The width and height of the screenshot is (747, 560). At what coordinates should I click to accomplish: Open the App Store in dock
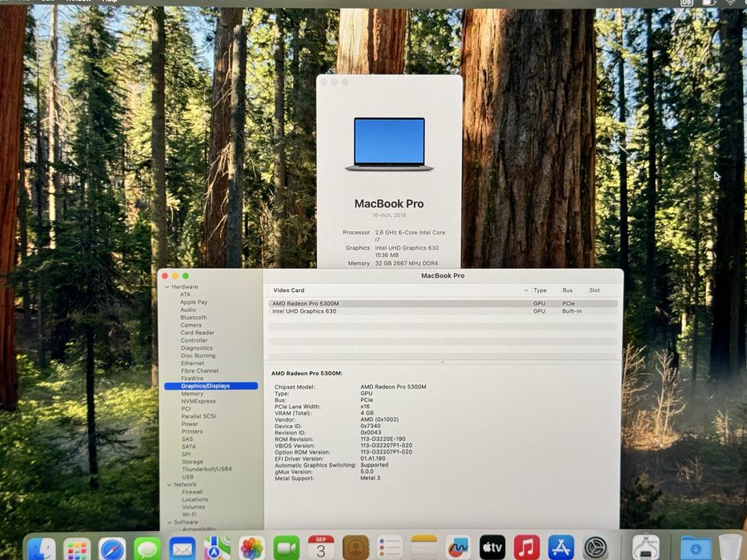560,548
